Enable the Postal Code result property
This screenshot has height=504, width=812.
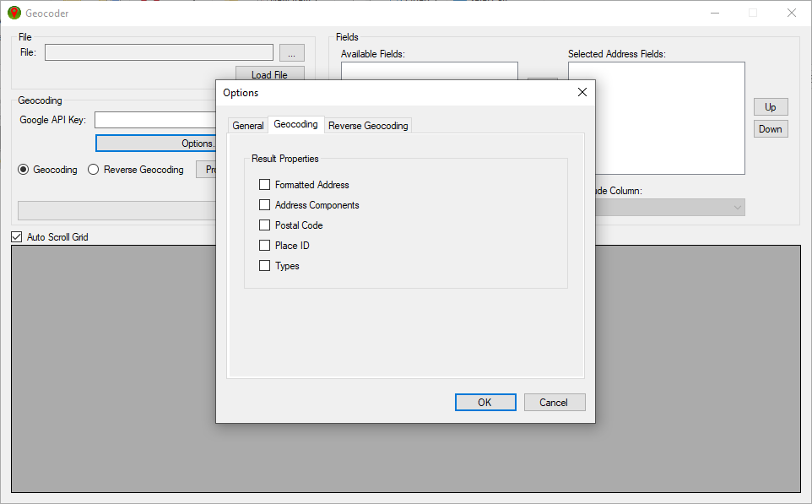tap(264, 225)
